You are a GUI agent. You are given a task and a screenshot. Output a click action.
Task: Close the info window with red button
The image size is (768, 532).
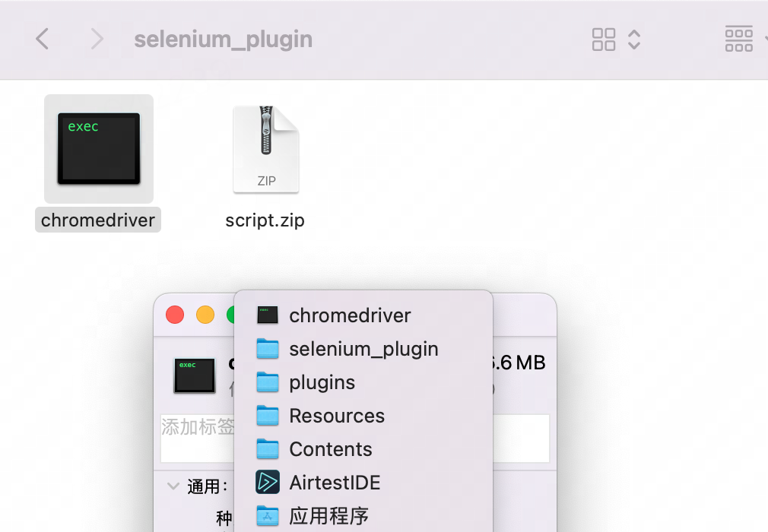(x=175, y=315)
